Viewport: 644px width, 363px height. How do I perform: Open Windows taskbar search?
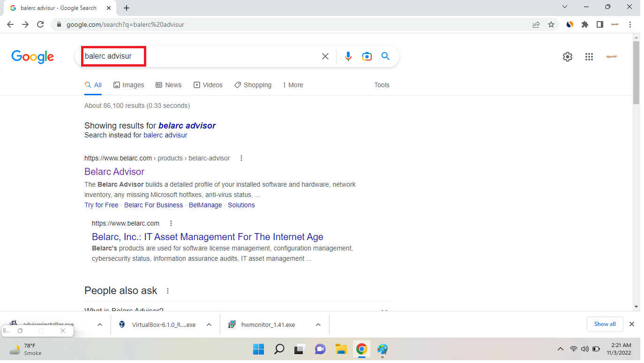tap(279, 349)
